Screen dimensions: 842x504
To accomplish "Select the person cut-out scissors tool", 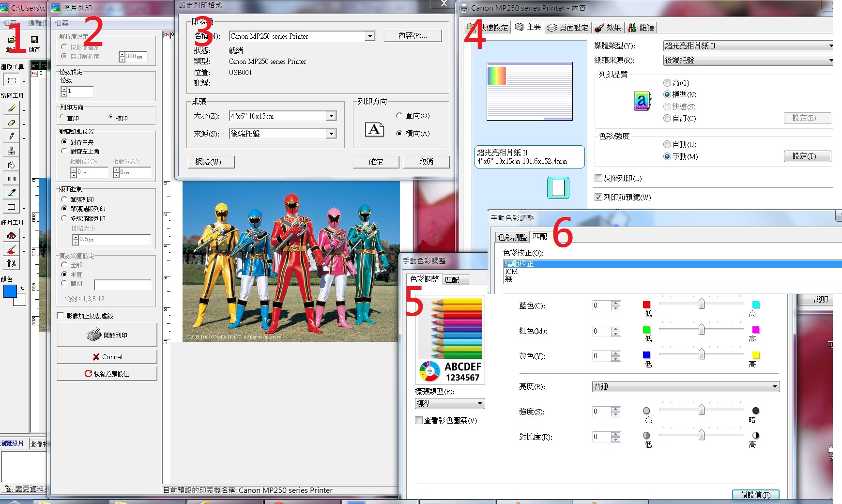I will tap(12, 263).
